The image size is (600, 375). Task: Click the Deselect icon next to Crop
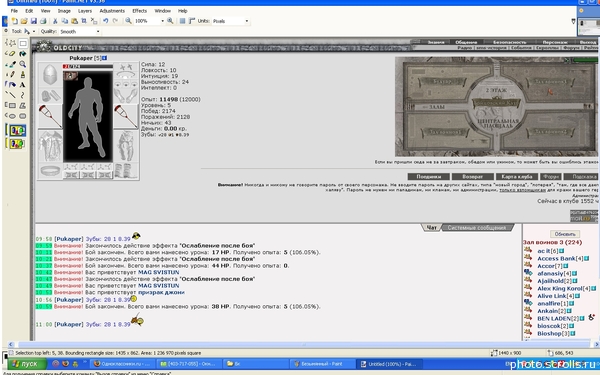[x=94, y=21]
